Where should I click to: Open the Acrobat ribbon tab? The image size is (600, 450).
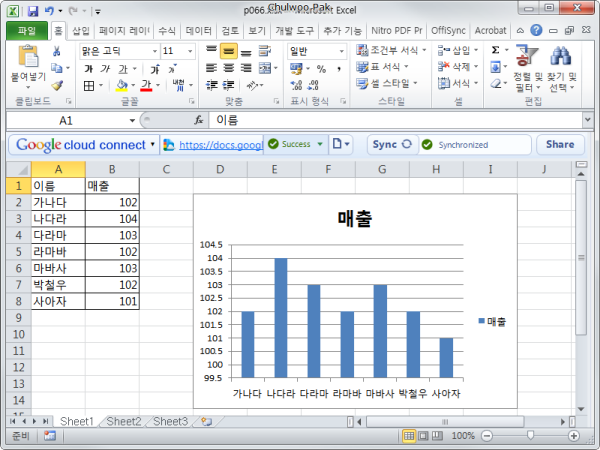(x=491, y=31)
